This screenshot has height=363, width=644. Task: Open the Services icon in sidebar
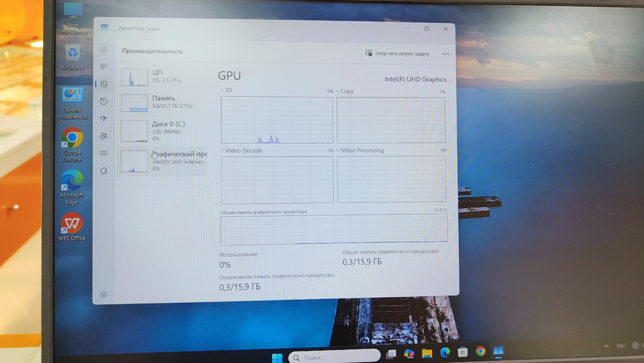tap(104, 171)
